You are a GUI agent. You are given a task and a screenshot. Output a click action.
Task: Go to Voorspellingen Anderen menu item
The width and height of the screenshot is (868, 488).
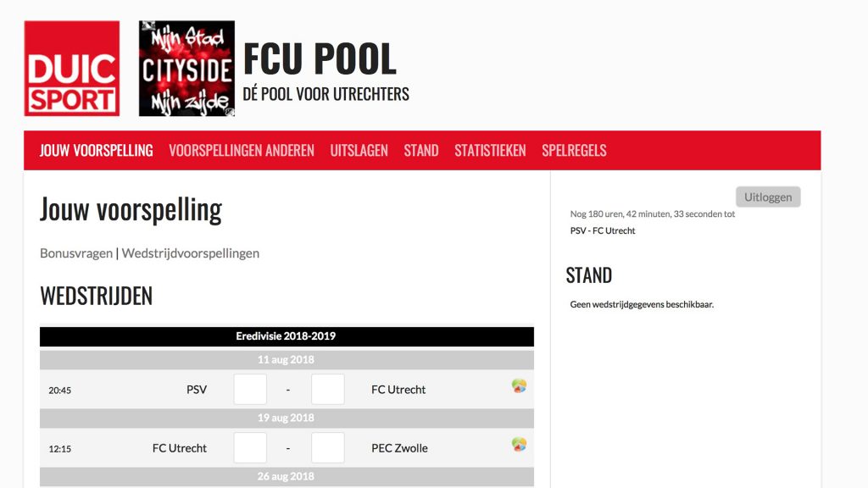[x=242, y=151]
